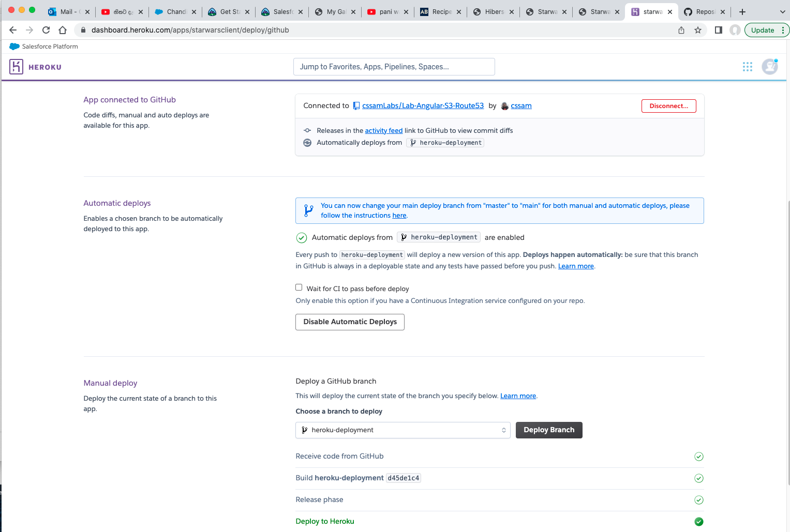
Task: Click the browser forward arrow
Action: 29,30
